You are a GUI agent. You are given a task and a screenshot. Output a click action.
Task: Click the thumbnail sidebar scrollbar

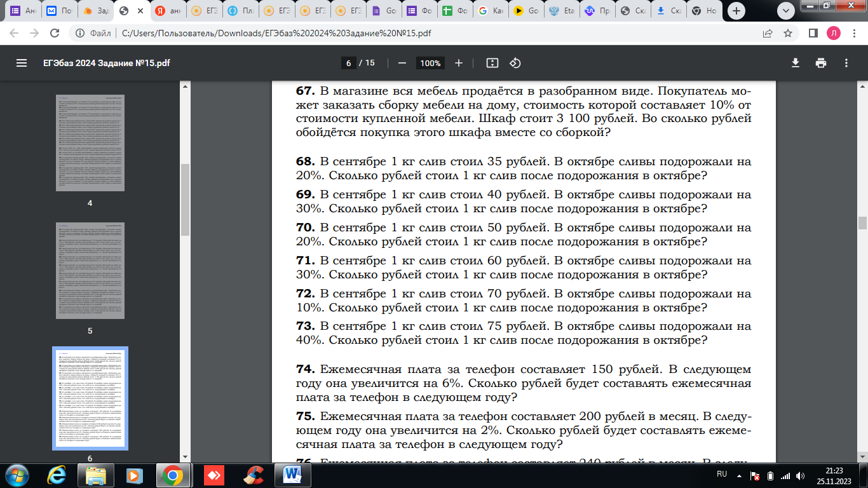[185, 200]
